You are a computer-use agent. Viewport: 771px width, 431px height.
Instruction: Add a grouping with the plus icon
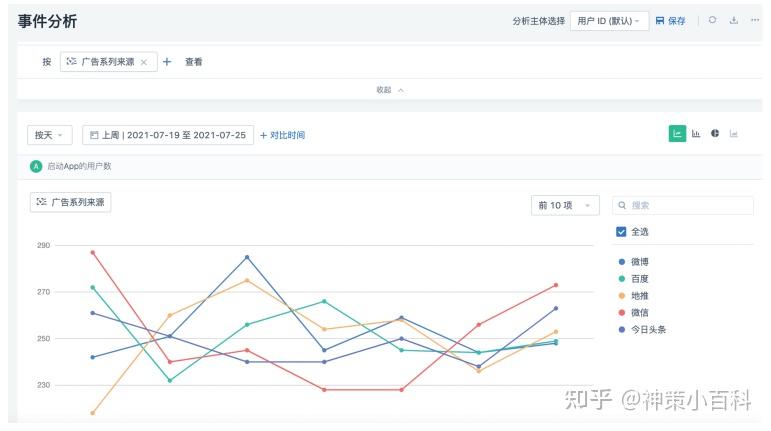[x=167, y=62]
